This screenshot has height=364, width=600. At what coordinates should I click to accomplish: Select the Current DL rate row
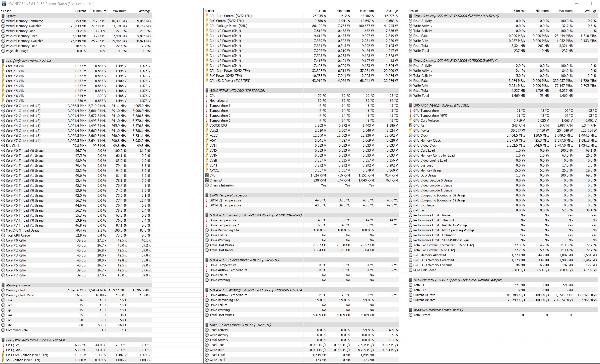[503, 295]
